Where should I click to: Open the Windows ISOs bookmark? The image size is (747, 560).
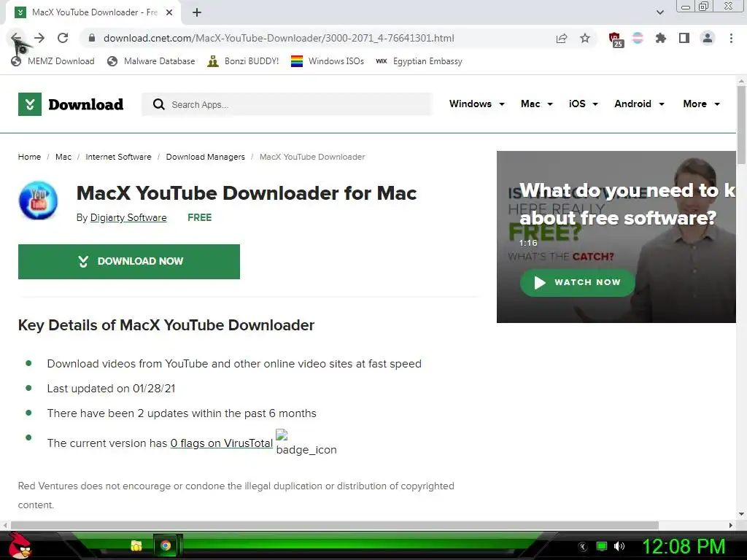[x=328, y=61]
